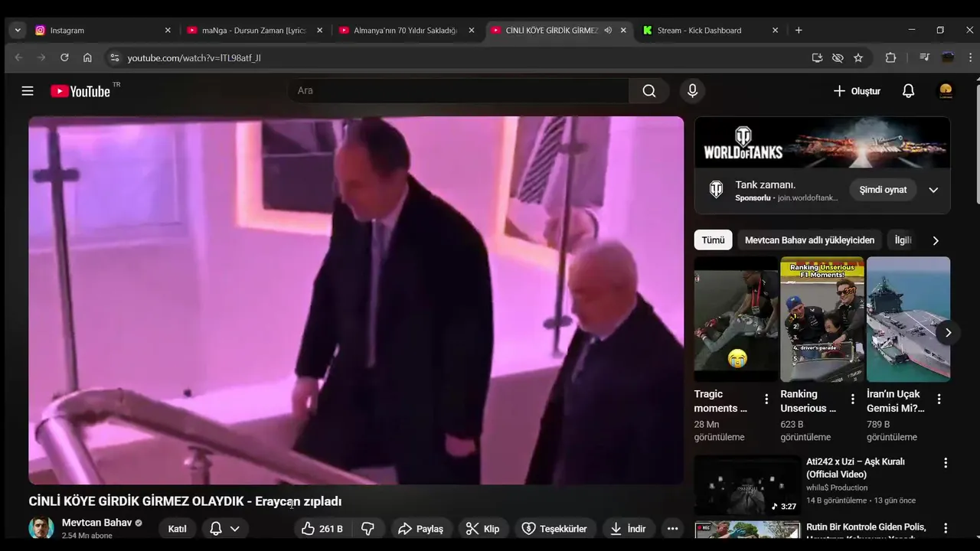Select Mevtcan Bahav adlı yükleyiciden chip
The height and width of the screenshot is (551, 980).
point(809,240)
